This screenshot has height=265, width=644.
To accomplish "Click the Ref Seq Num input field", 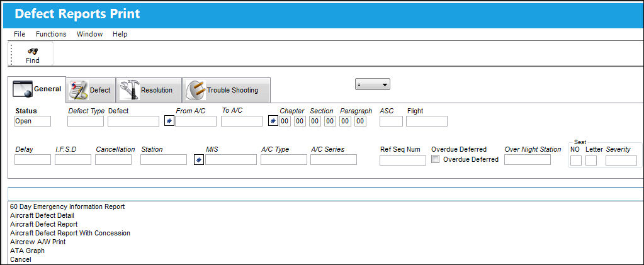I will [403, 161].
